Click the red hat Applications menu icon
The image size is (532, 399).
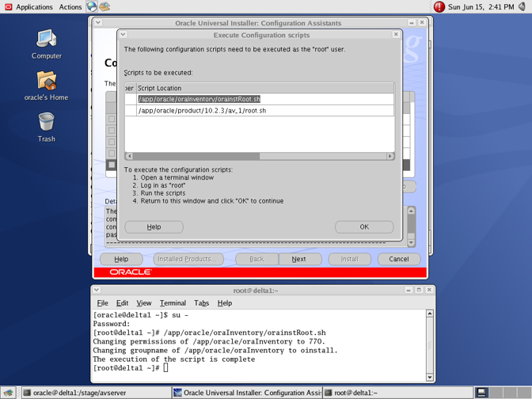pyautogui.click(x=9, y=7)
